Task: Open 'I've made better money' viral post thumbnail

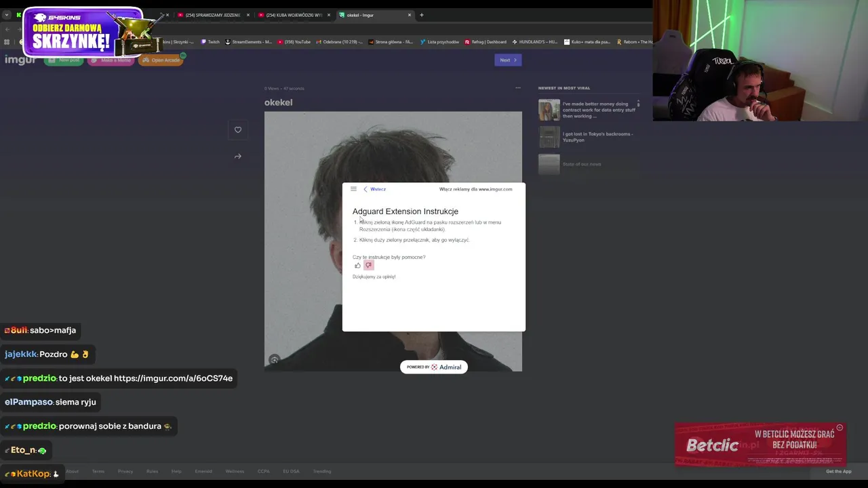Action: (549, 110)
